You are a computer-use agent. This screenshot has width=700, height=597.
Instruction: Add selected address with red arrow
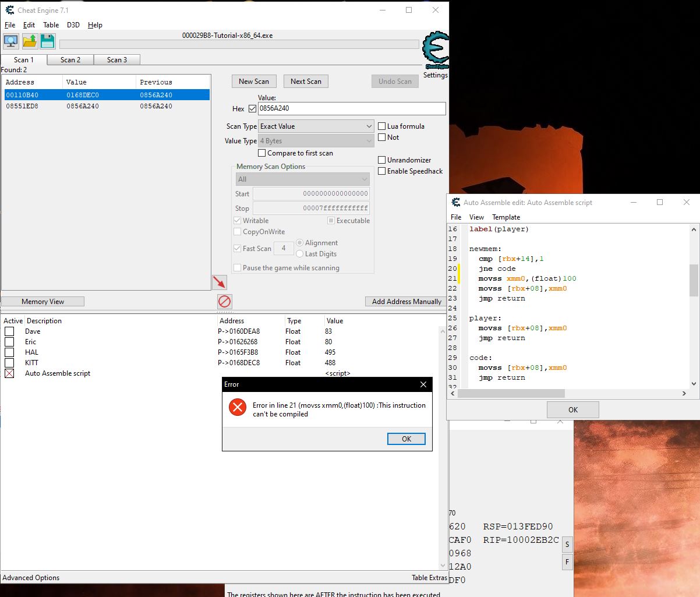pos(220,282)
